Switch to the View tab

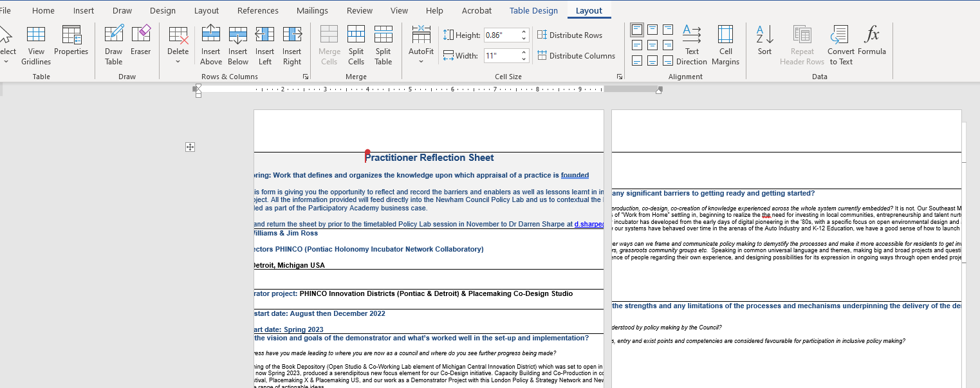click(x=399, y=11)
